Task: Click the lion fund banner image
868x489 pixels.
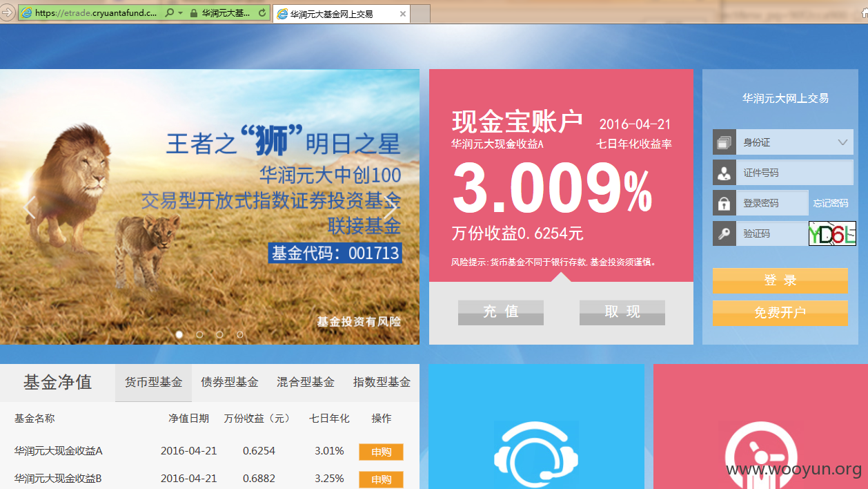Action: pos(210,207)
